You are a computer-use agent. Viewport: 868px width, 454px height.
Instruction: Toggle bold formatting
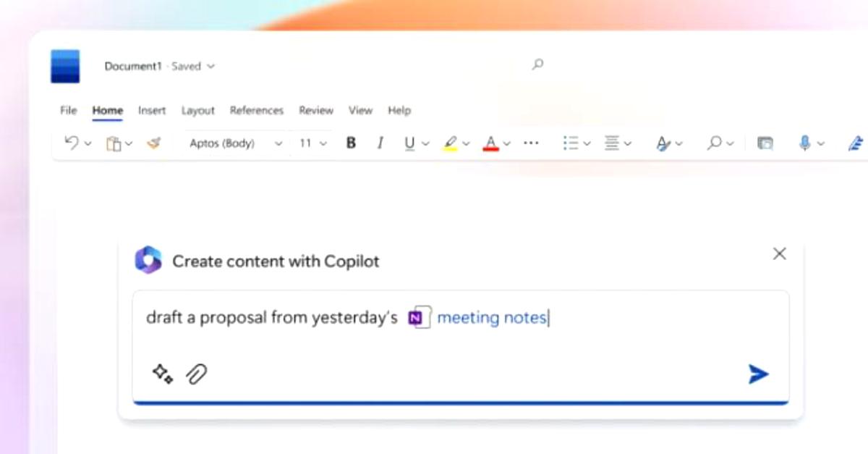351,143
